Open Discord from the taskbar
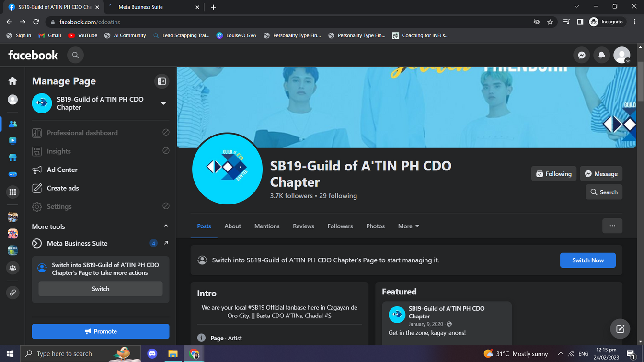The width and height of the screenshot is (644, 362). pyautogui.click(x=152, y=354)
